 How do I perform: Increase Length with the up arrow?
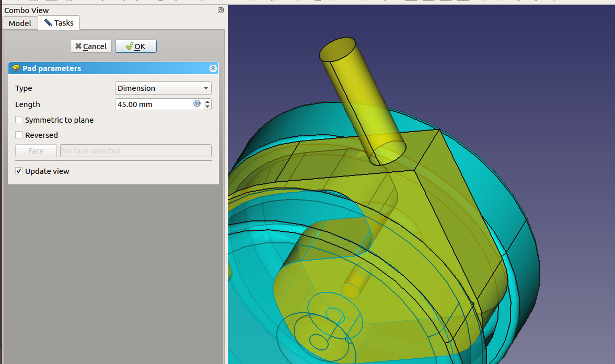coord(207,101)
